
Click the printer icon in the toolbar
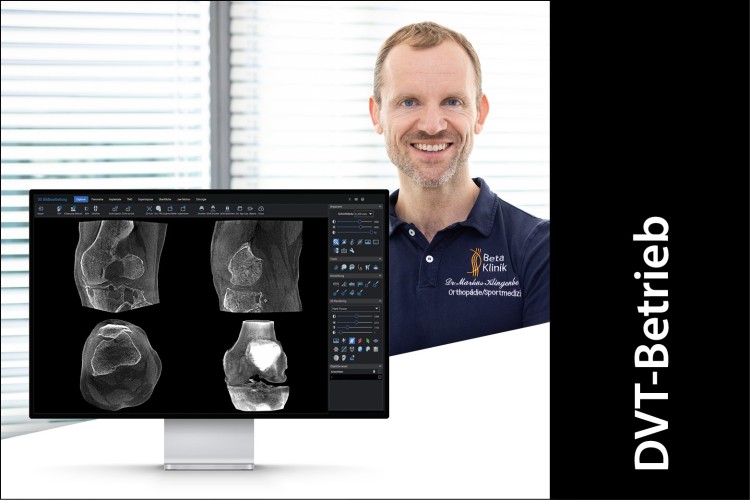pyautogui.click(x=201, y=209)
